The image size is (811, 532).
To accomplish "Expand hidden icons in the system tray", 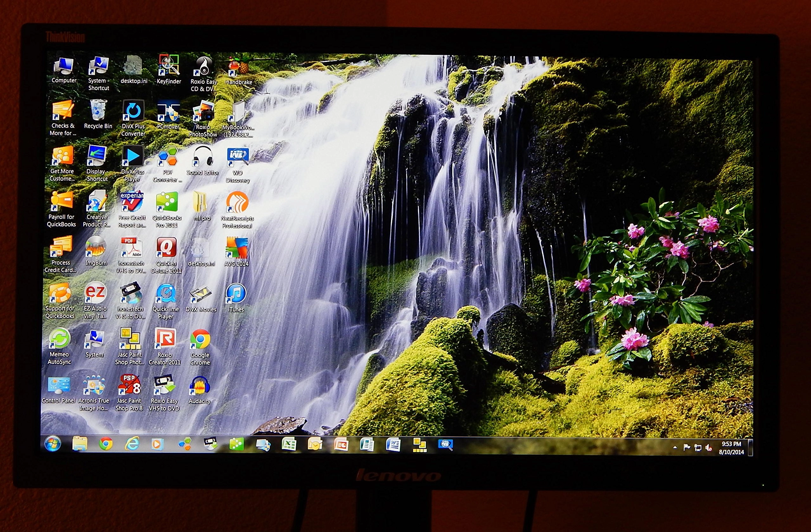I will pyautogui.click(x=675, y=447).
